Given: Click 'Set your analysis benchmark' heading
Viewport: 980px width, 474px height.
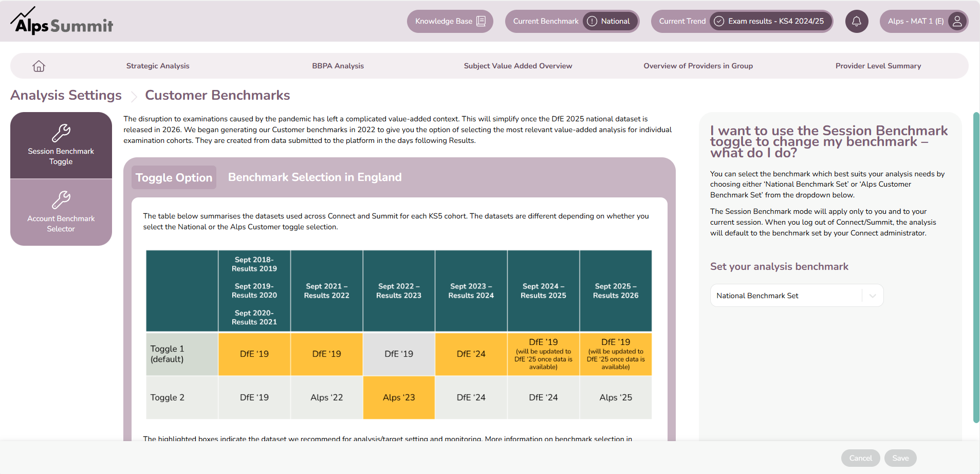Looking at the screenshot, I should 779,266.
